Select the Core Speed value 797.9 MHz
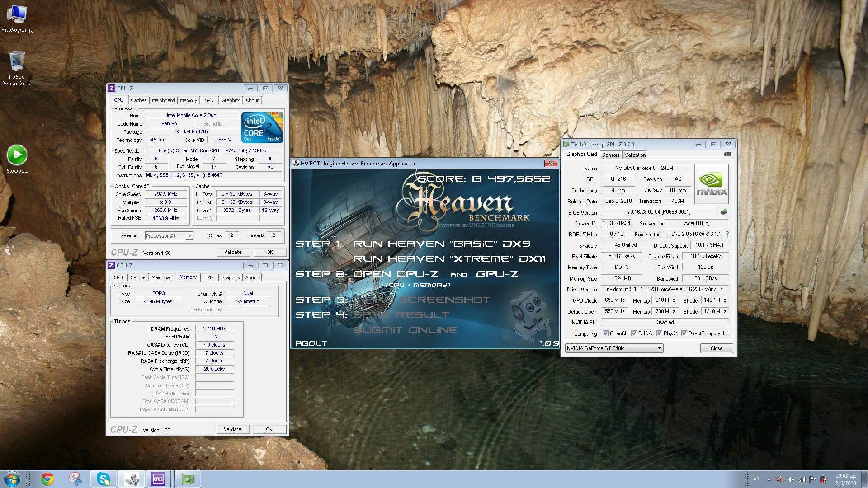 coord(166,194)
